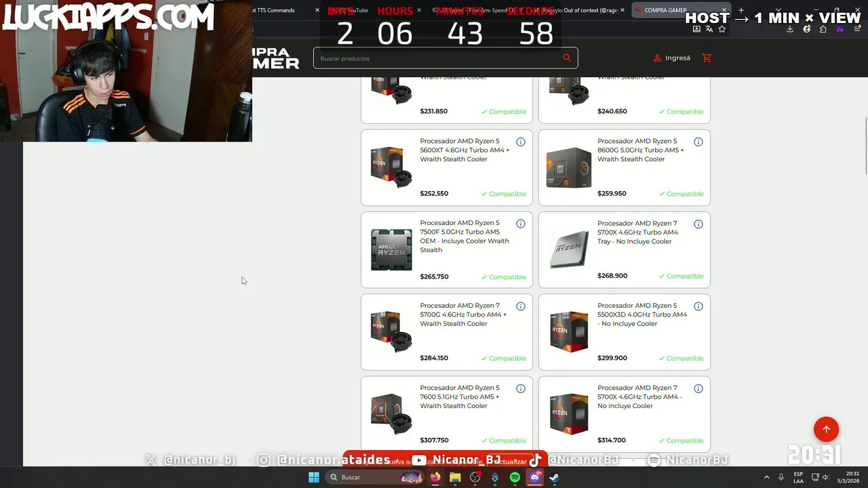Click the $265.750 price
This screenshot has height=488, width=868.
coord(434,277)
